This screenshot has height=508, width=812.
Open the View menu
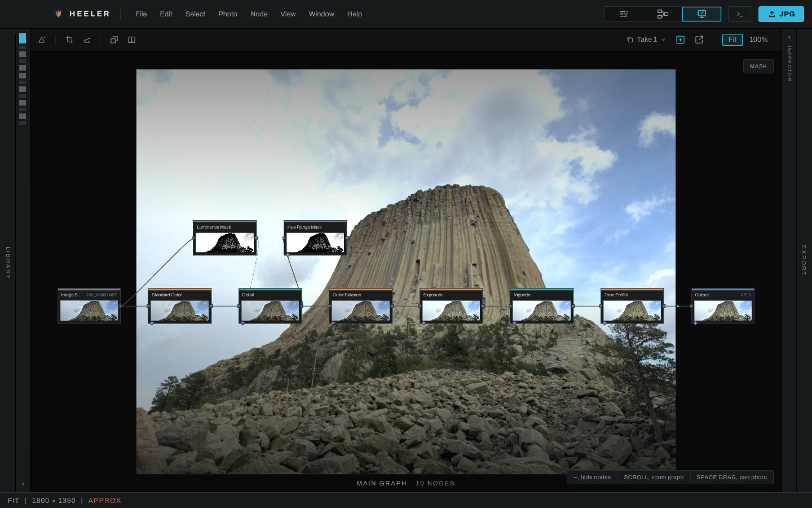[x=288, y=14]
